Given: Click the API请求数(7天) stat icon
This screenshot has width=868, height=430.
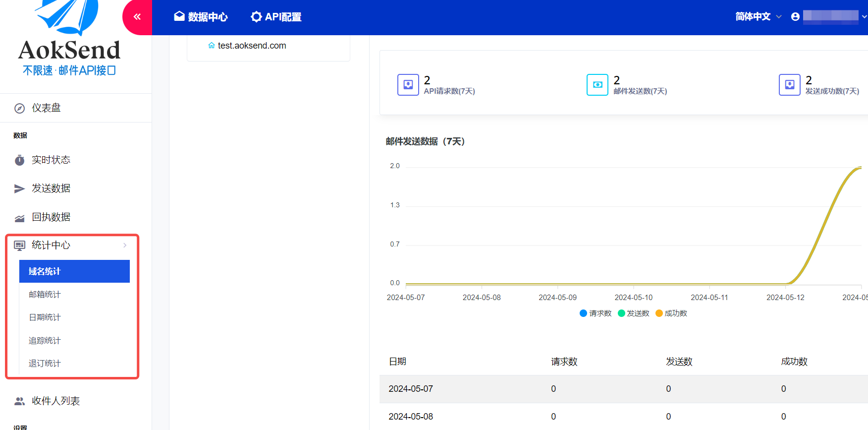Looking at the screenshot, I should [408, 85].
